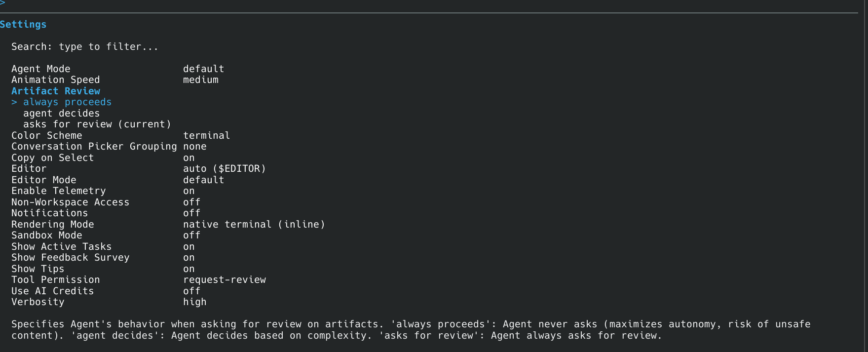Viewport: 868px width, 352px height.
Task: Toggle Copy on Select setting
Action: 103,158
